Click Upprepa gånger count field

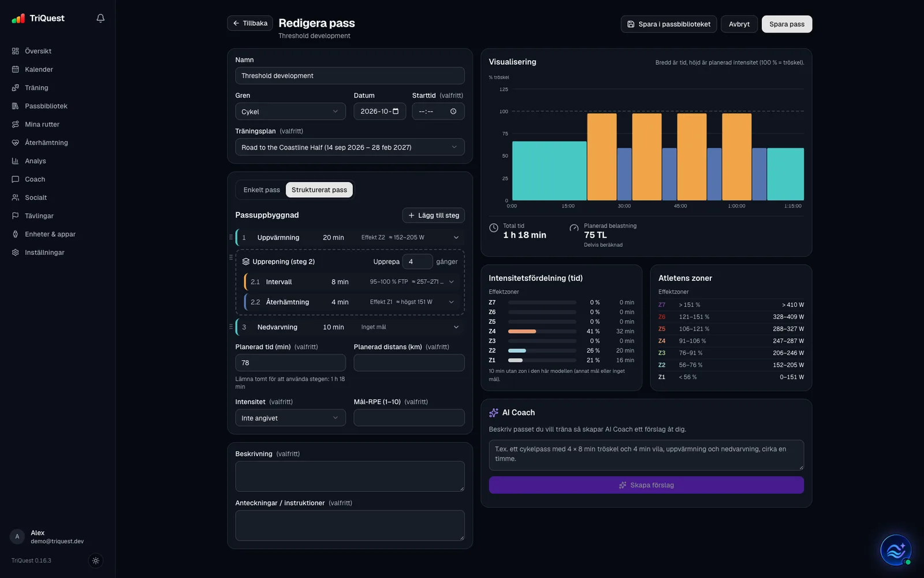tap(418, 262)
